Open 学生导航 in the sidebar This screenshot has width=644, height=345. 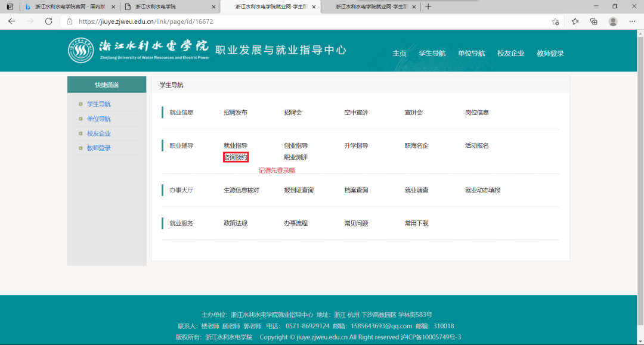click(x=98, y=104)
